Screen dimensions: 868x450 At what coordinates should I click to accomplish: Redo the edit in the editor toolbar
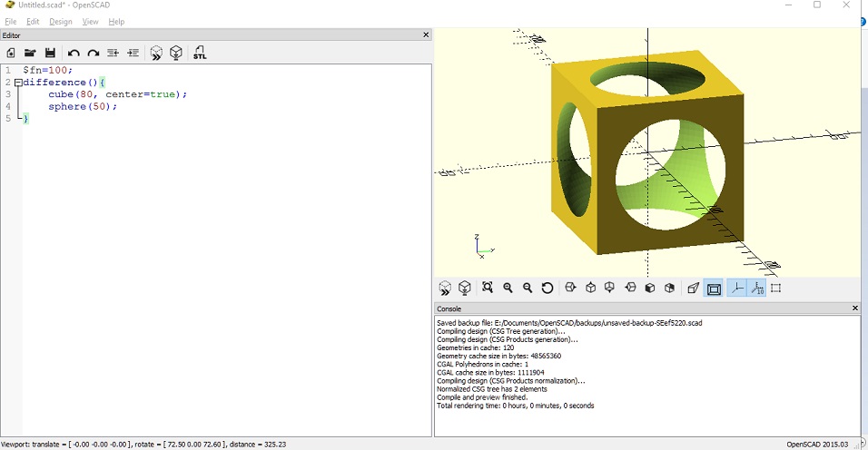point(93,53)
